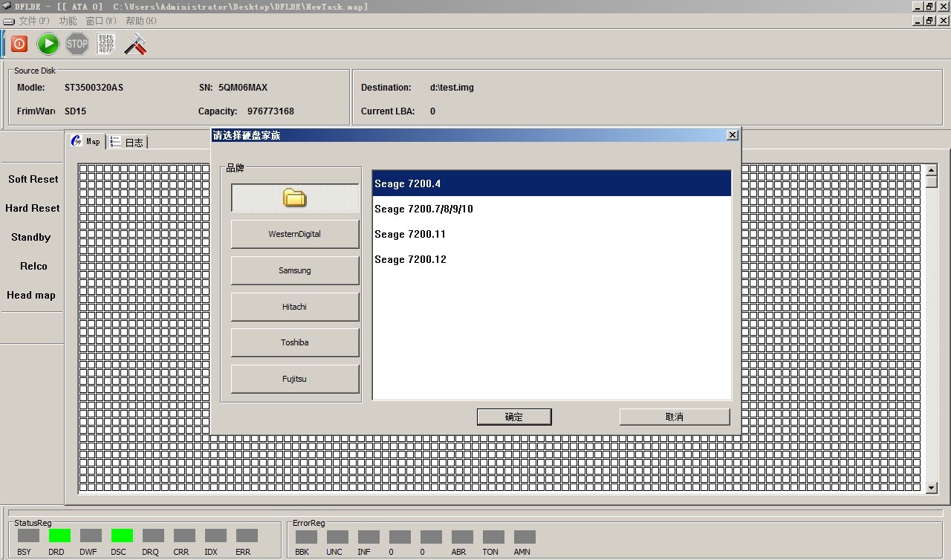The height and width of the screenshot is (560, 951).
Task: Cancel with the 取消 button
Action: 675,417
